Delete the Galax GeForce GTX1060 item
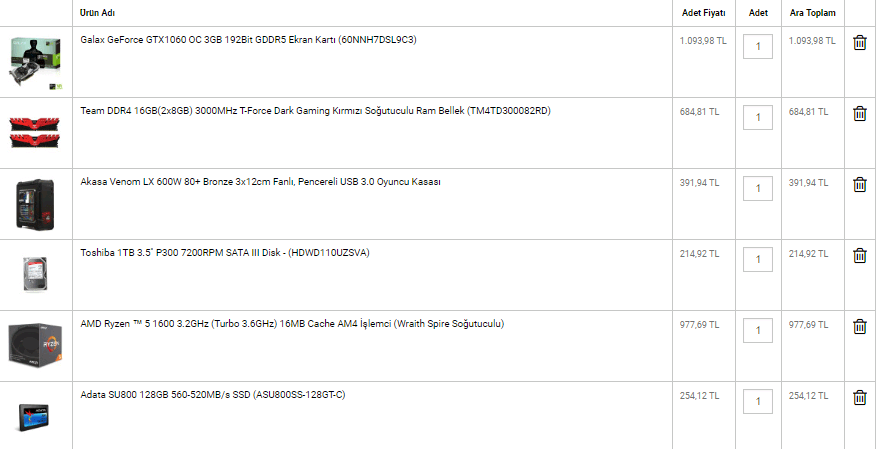 click(x=860, y=42)
